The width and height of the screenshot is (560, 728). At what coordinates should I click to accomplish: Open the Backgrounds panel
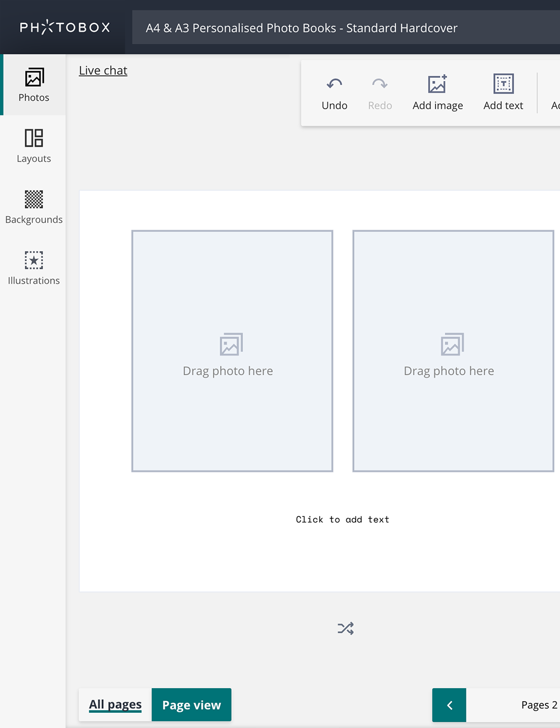coord(34,207)
